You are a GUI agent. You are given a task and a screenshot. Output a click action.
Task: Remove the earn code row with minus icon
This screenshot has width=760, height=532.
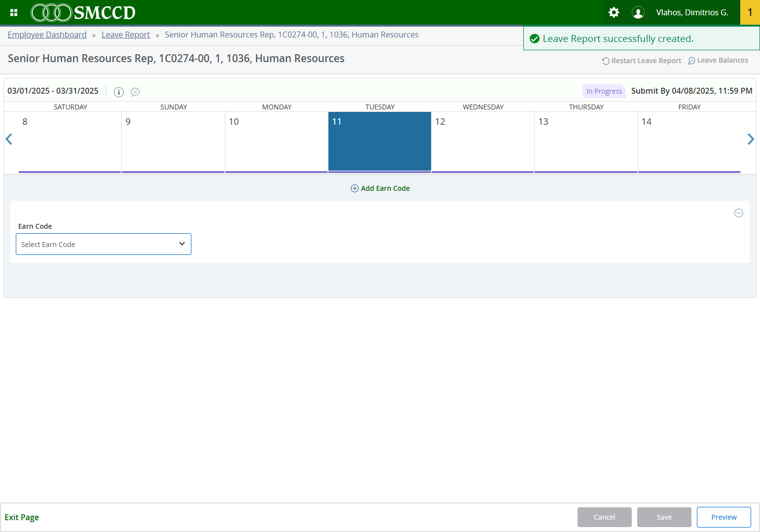(x=739, y=213)
